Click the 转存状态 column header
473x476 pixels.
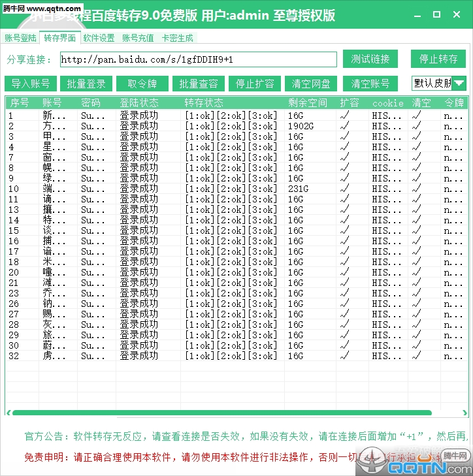click(x=204, y=103)
